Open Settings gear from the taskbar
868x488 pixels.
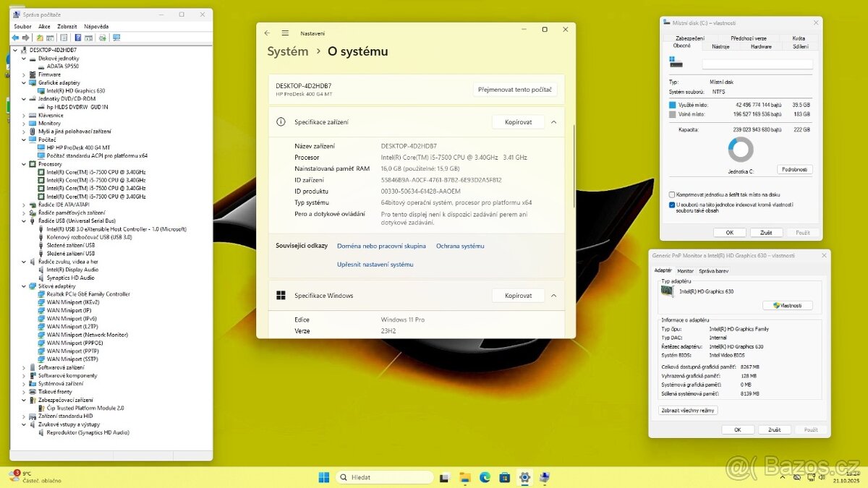[x=524, y=477]
